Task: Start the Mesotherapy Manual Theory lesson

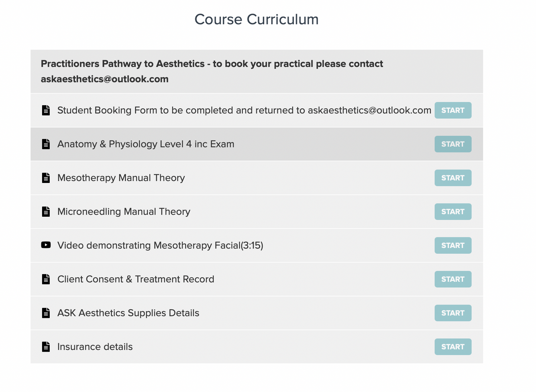Action: click(x=453, y=178)
